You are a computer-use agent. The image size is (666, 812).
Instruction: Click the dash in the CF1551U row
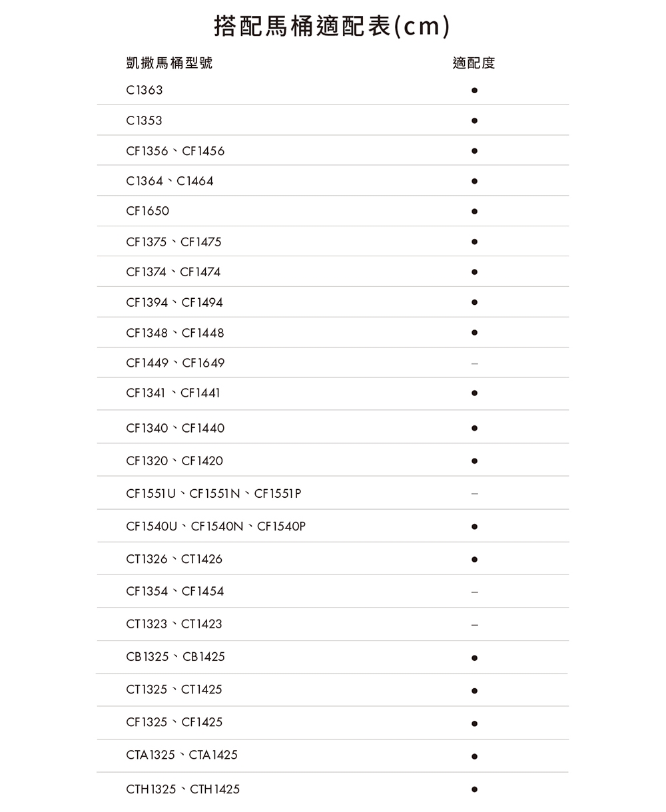(474, 494)
